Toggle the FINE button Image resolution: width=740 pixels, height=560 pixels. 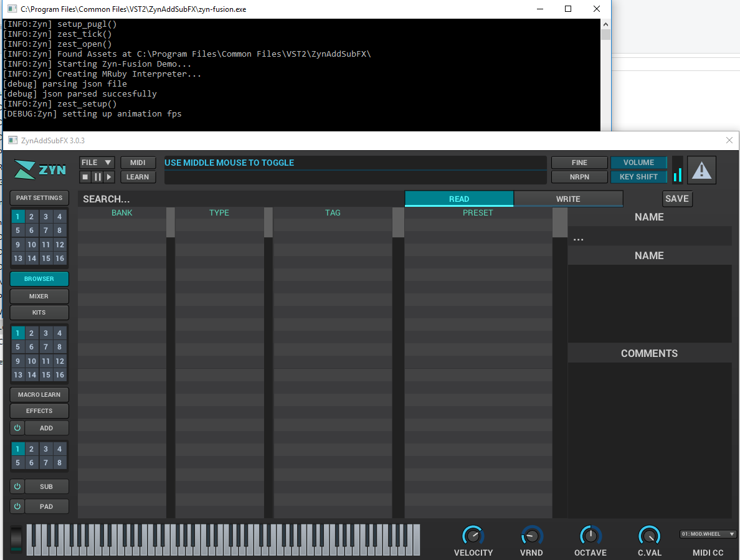579,163
